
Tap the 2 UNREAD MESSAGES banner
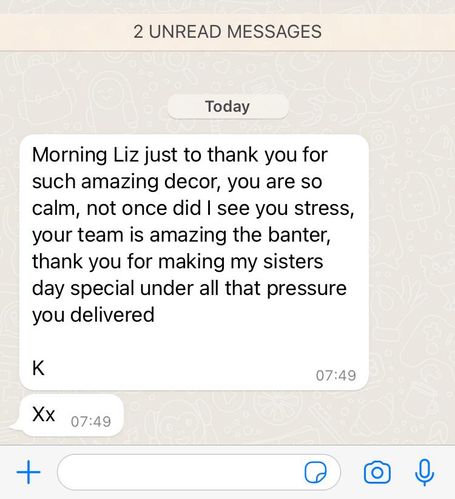227,32
